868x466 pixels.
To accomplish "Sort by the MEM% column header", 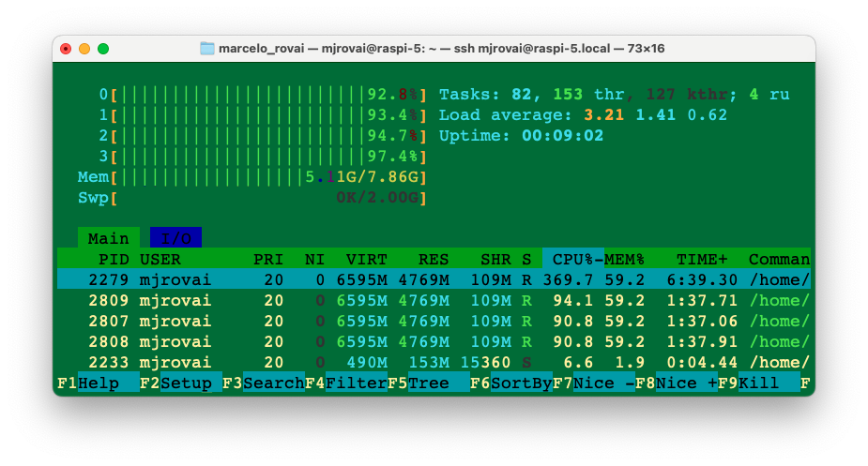I will click(624, 259).
